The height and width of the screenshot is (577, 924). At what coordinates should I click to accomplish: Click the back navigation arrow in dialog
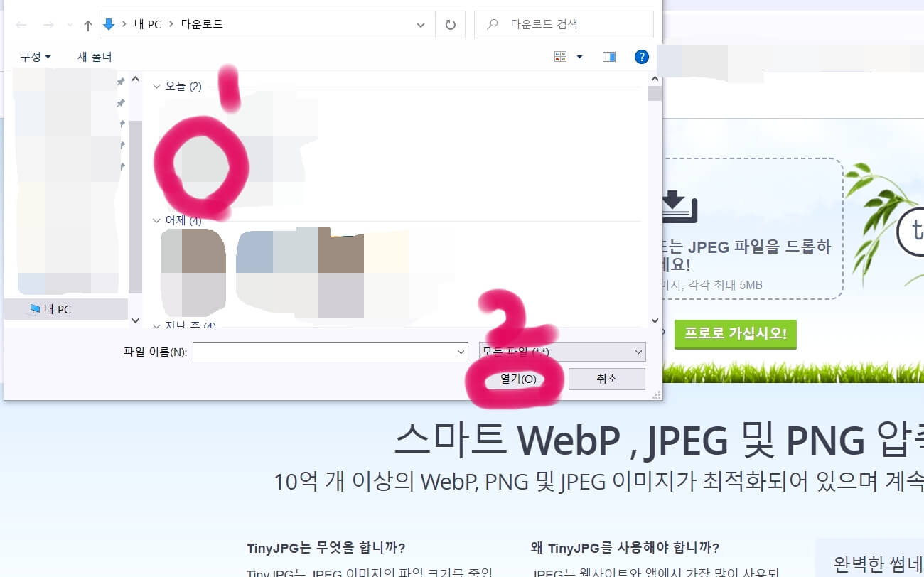[x=21, y=25]
